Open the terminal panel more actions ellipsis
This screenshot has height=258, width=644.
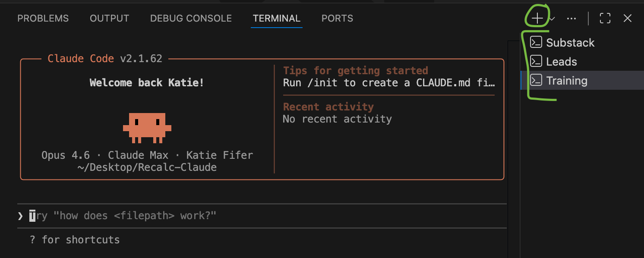click(x=571, y=19)
